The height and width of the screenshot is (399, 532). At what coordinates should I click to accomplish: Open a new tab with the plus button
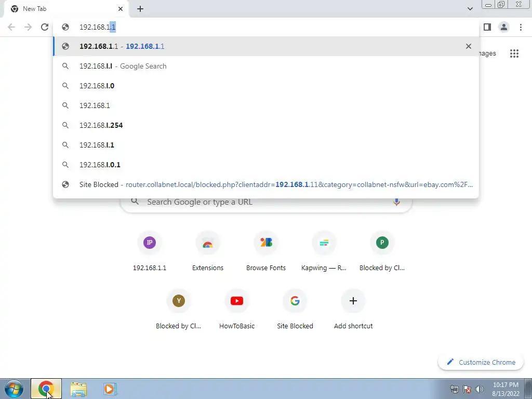tap(140, 9)
